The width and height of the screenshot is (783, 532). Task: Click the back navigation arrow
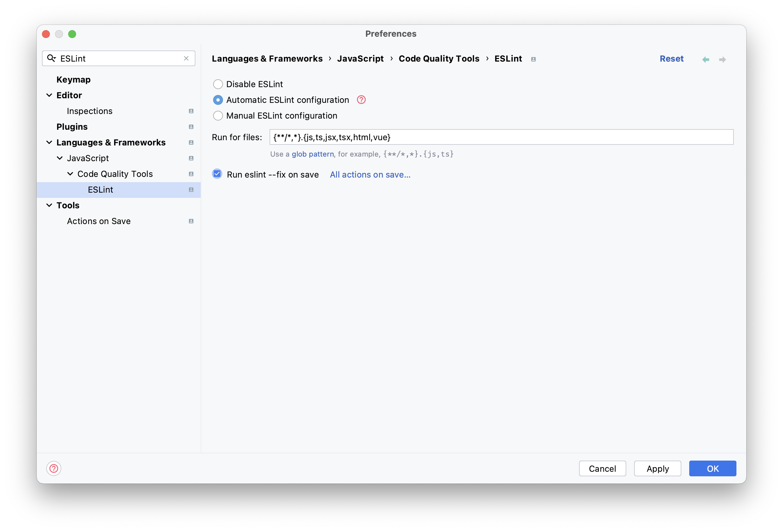click(x=706, y=60)
